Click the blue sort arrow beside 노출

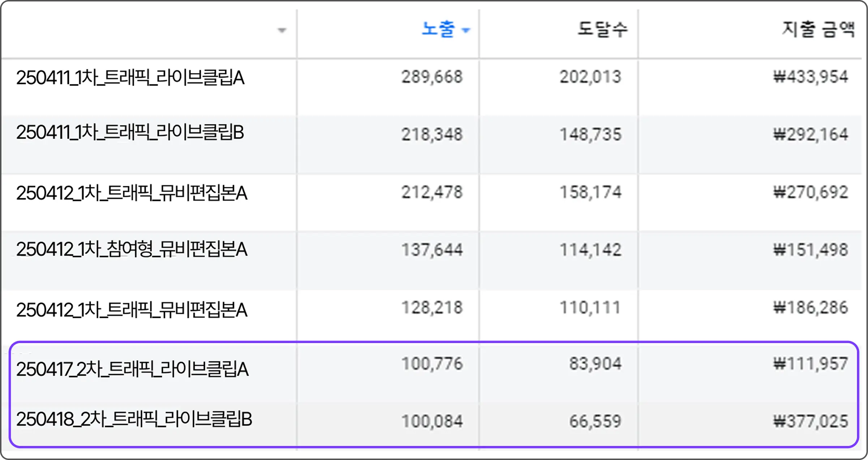pyautogui.click(x=466, y=30)
